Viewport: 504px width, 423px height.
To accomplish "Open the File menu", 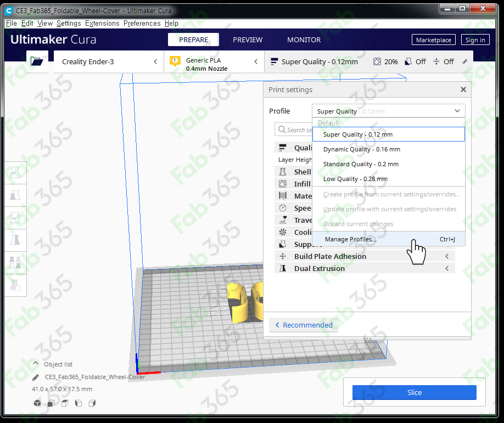I will [x=11, y=24].
